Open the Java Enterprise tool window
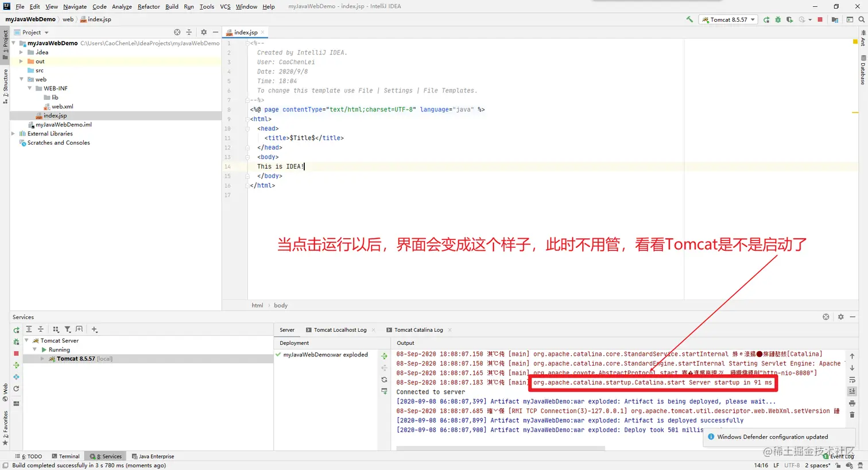The width and height of the screenshot is (868, 470). (x=153, y=456)
